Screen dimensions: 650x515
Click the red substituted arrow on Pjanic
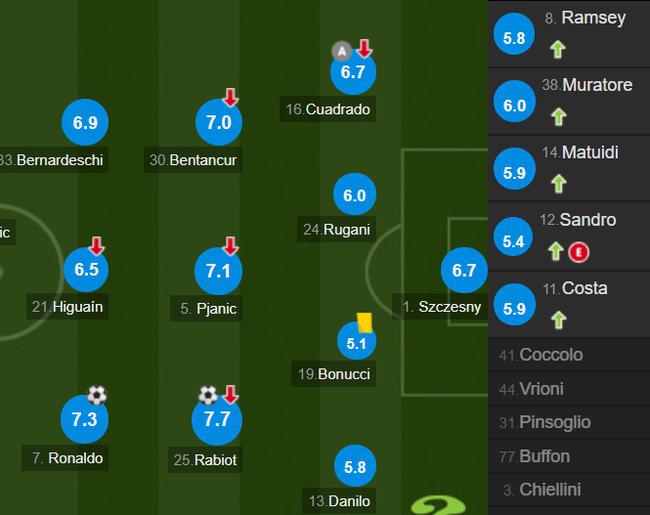[x=230, y=245]
